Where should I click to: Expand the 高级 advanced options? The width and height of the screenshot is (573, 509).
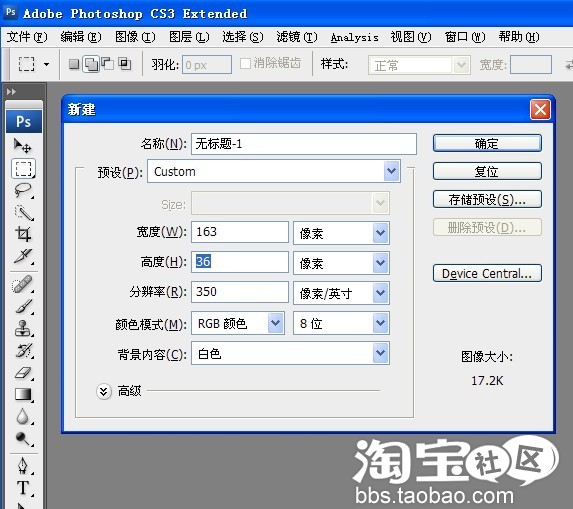[x=104, y=392]
